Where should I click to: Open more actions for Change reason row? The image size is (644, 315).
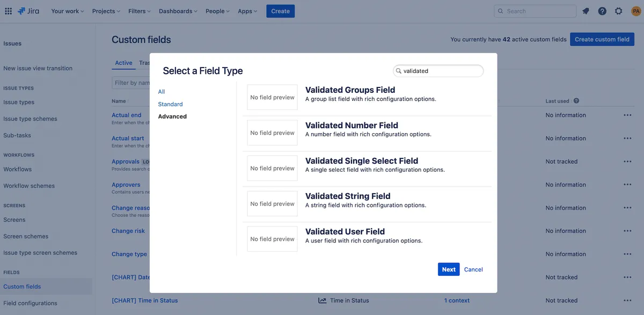pyautogui.click(x=627, y=208)
